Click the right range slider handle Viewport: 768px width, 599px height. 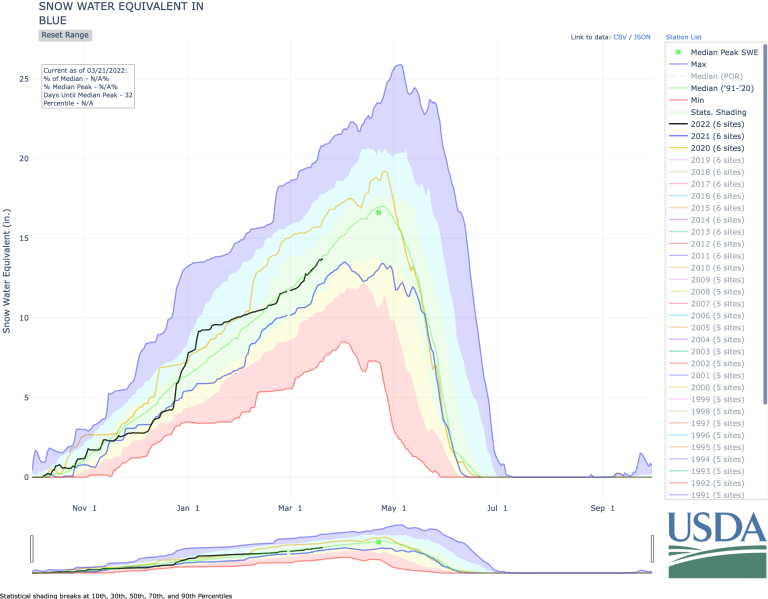pyautogui.click(x=653, y=547)
